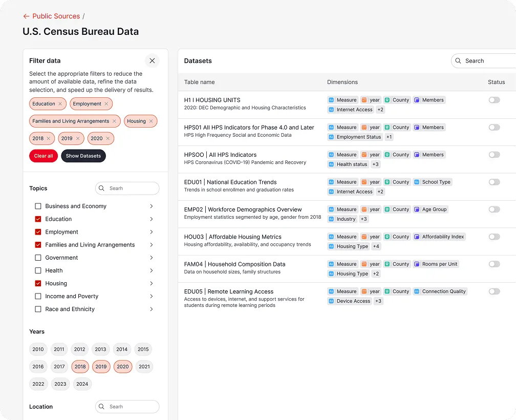516x420 pixels.
Task: Click the Topics search input field
Action: click(127, 188)
